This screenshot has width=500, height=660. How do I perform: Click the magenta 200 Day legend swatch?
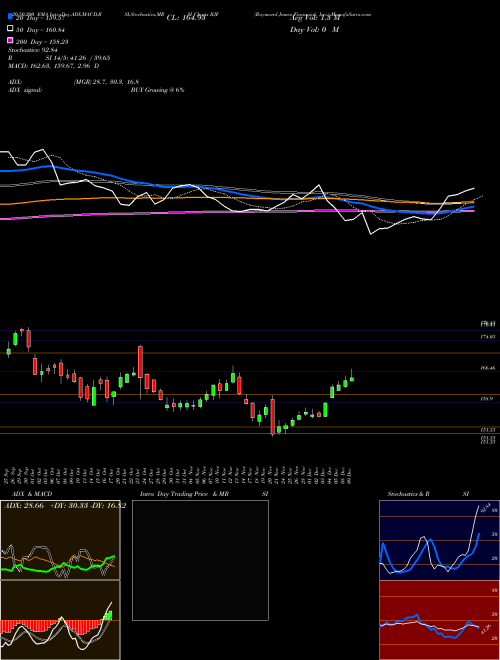(10, 41)
